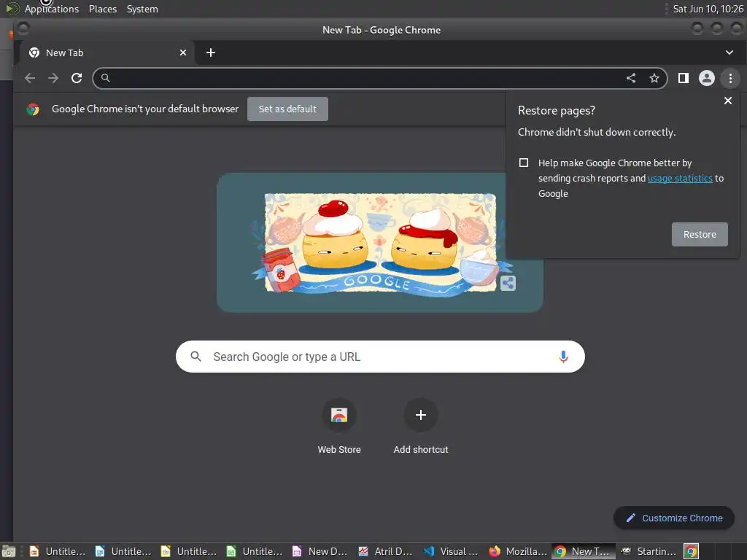Image resolution: width=747 pixels, height=560 pixels.
Task: Click the Restore pages? heading
Action: (557, 111)
